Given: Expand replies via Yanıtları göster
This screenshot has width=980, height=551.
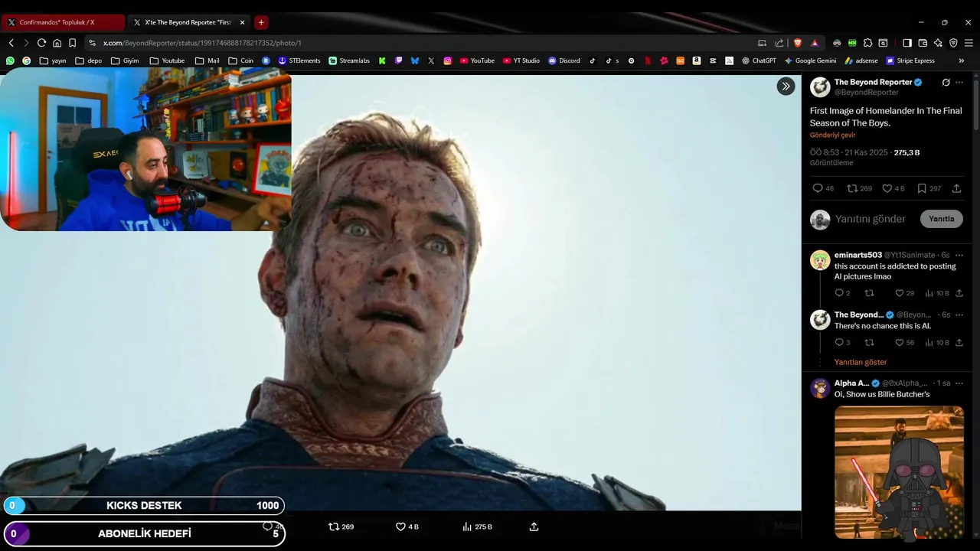Looking at the screenshot, I should 861,362.
